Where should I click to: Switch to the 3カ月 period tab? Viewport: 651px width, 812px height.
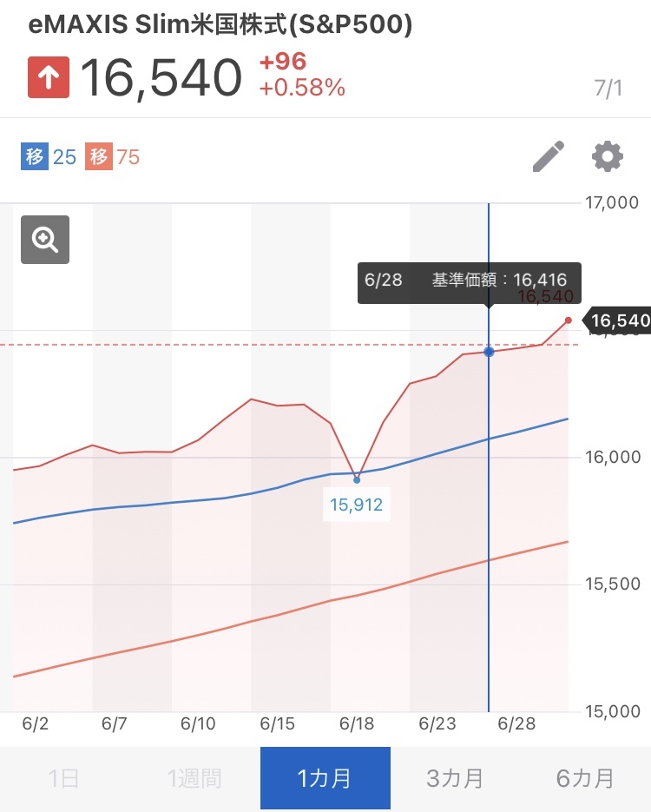click(455, 778)
